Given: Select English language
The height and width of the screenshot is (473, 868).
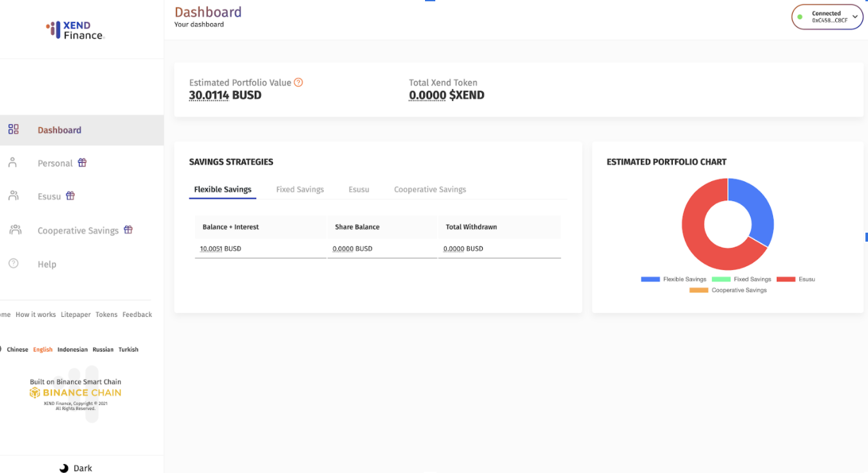Looking at the screenshot, I should point(43,350).
